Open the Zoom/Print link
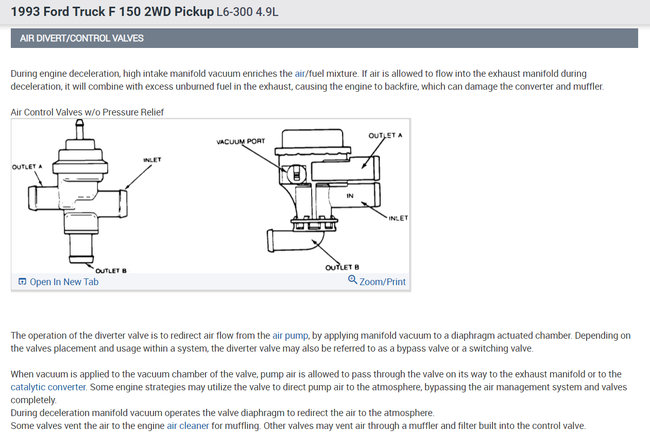The width and height of the screenshot is (650, 447). tap(382, 282)
